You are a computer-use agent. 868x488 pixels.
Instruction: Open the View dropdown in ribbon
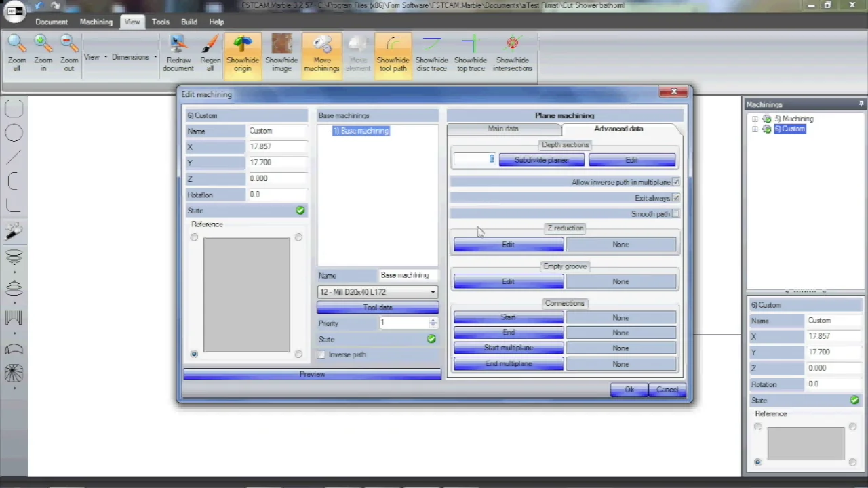click(x=95, y=57)
